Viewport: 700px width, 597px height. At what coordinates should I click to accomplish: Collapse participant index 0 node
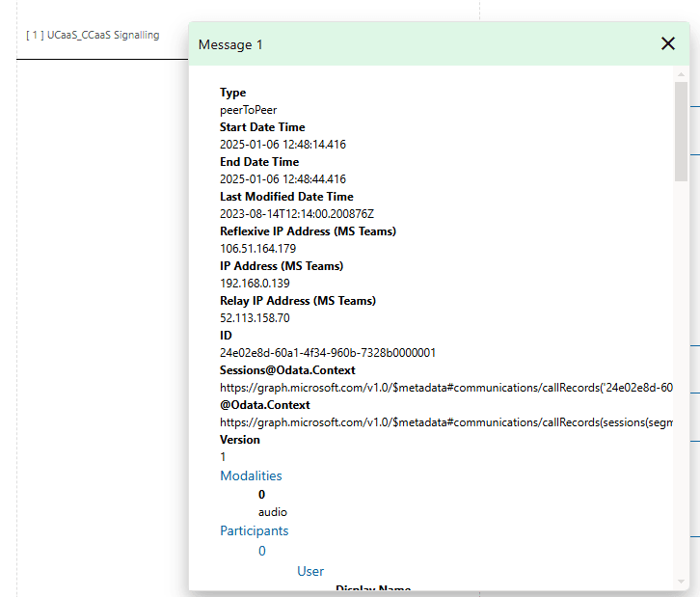(x=262, y=551)
